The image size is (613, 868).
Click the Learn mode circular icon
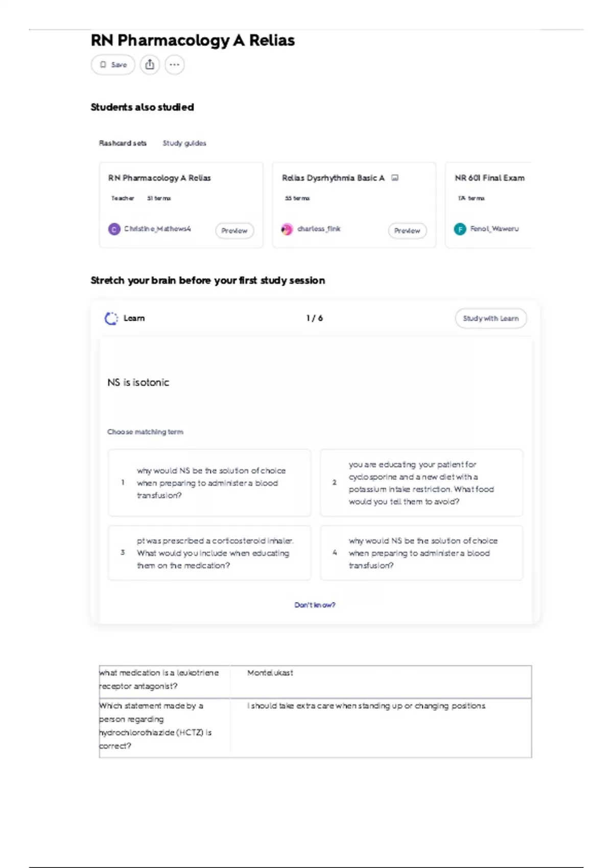coord(111,318)
